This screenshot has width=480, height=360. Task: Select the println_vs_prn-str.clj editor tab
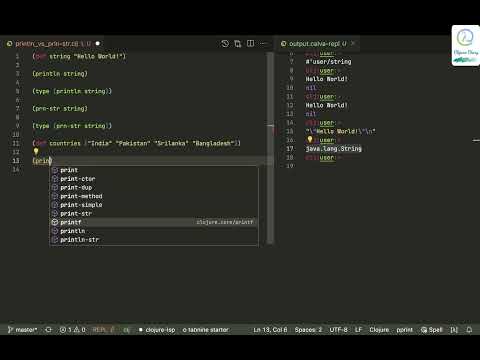tap(53, 44)
